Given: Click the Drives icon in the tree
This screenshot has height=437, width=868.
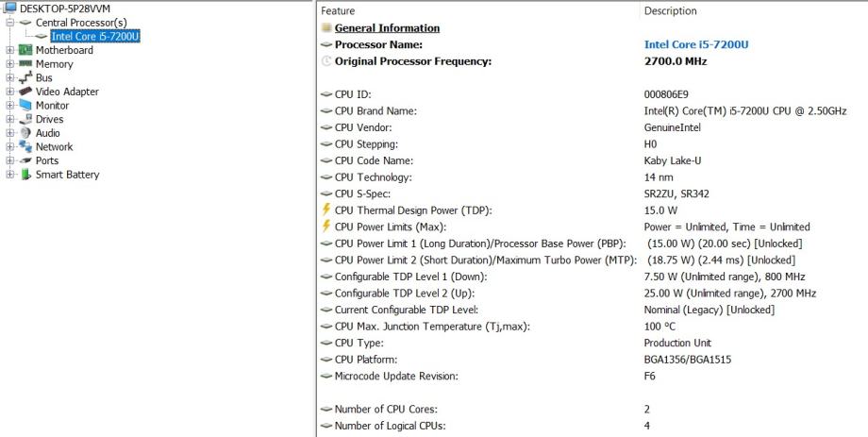Looking at the screenshot, I should (x=25, y=119).
